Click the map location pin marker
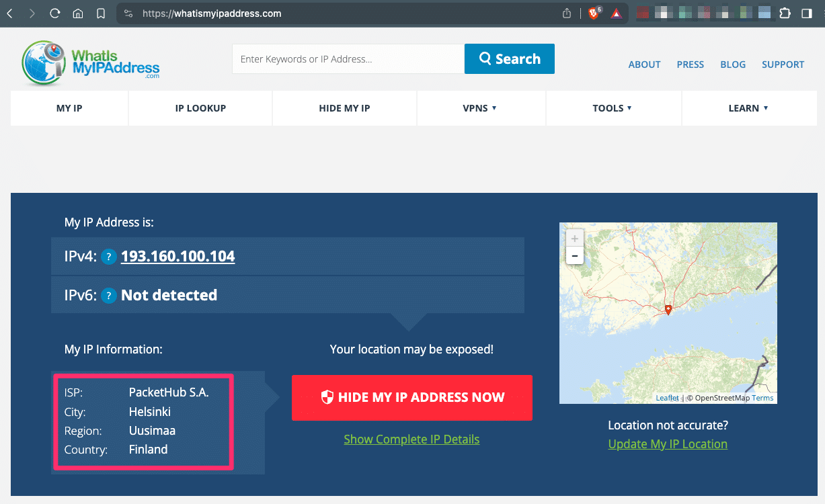Viewport: 825px width, 504px height. pyautogui.click(x=668, y=310)
